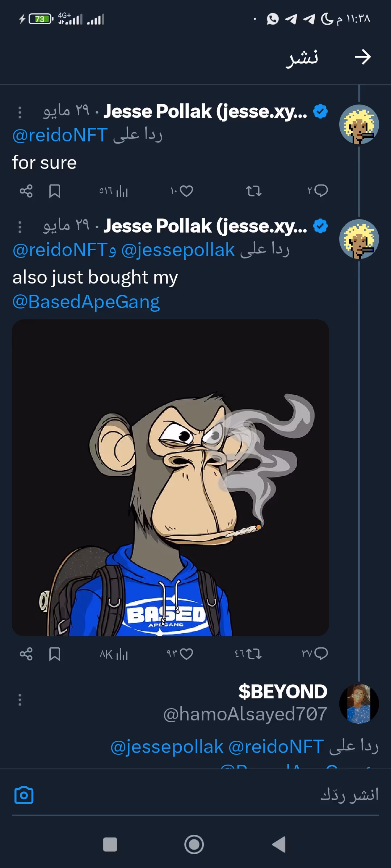Open more options for BasedApeGang tweet
The image size is (391, 868).
tap(20, 227)
